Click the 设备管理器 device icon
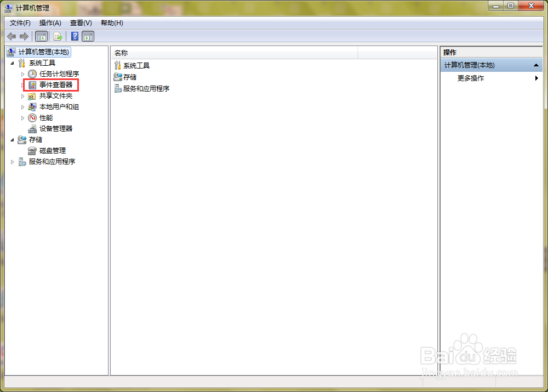 pyautogui.click(x=32, y=129)
